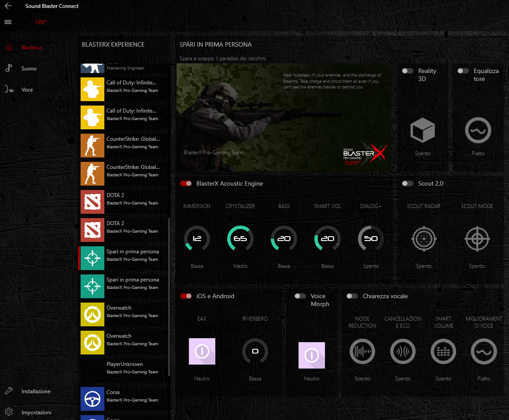Select the lower DOTA 2 profile
This screenshot has height=420, width=509.
click(124, 230)
